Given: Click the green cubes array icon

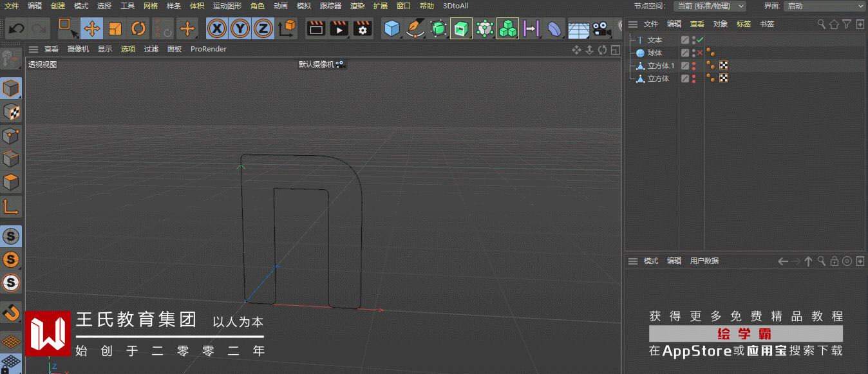Looking at the screenshot, I should 508,28.
